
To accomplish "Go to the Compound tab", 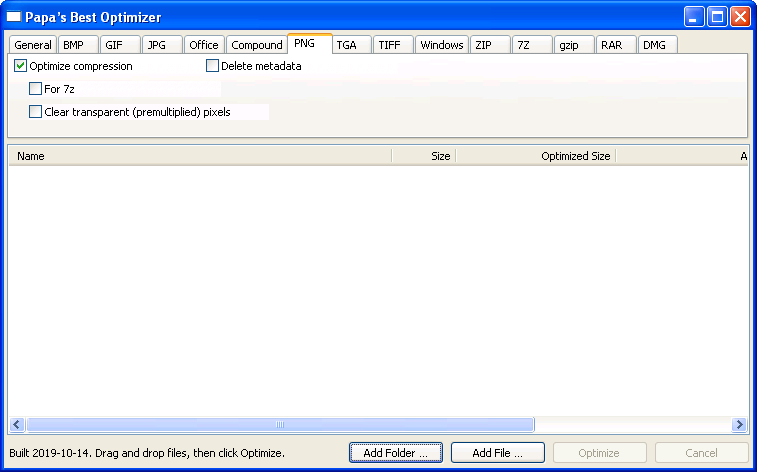I will (257, 45).
